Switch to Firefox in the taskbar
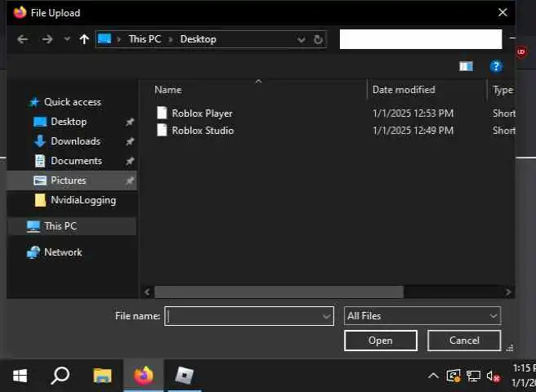The height and width of the screenshot is (392, 536). [x=144, y=376]
